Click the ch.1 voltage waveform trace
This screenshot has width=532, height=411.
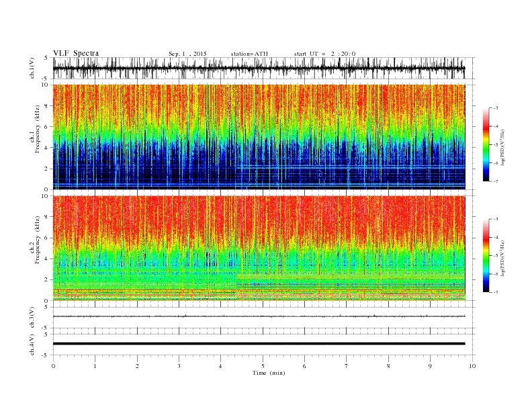point(259,68)
